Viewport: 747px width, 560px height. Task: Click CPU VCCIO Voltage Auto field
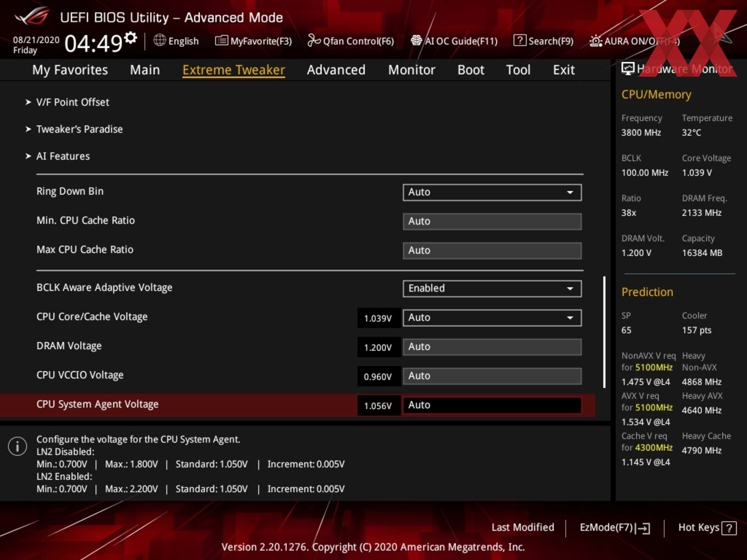pos(492,376)
